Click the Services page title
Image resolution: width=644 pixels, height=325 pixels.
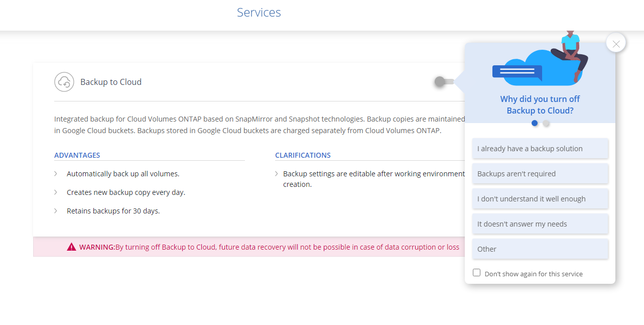point(259,13)
